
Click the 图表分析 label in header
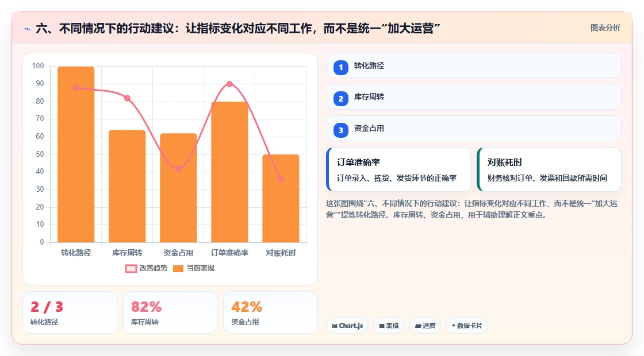click(605, 28)
